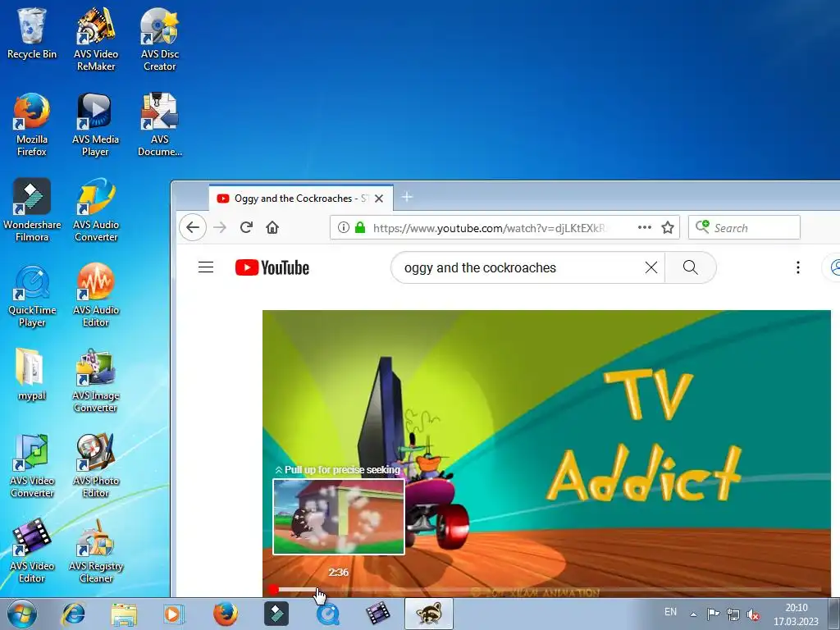Go back to the previous browser page
The height and width of the screenshot is (630, 840).
[193, 227]
